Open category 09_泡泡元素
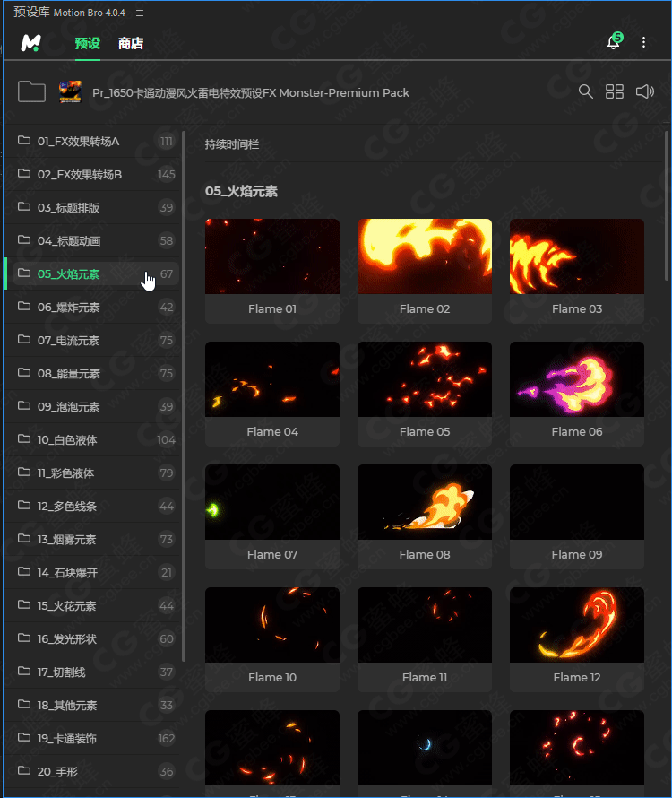This screenshot has height=798, width=672. point(92,407)
